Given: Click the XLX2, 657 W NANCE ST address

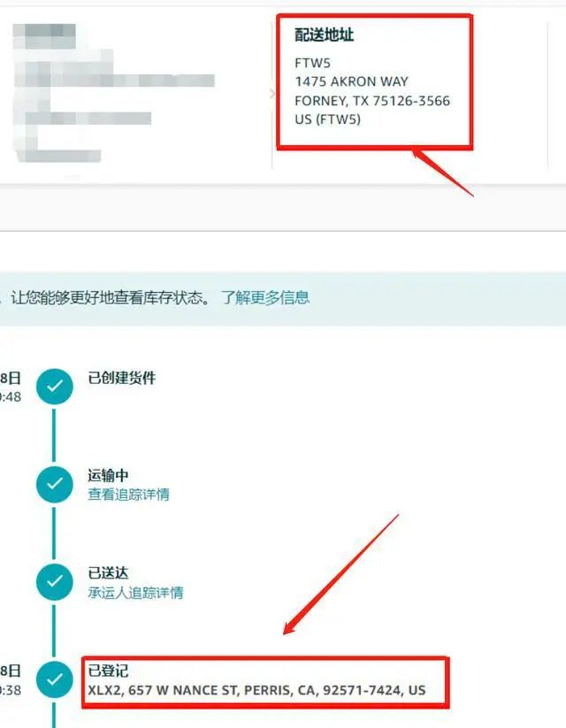Looking at the screenshot, I should [x=256, y=690].
